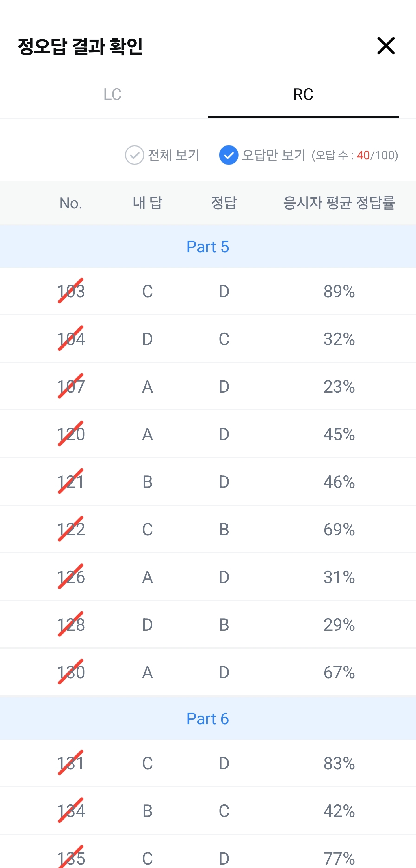416x868 pixels.
Task: Enable the 전체 보기 check option
Action: tap(135, 155)
